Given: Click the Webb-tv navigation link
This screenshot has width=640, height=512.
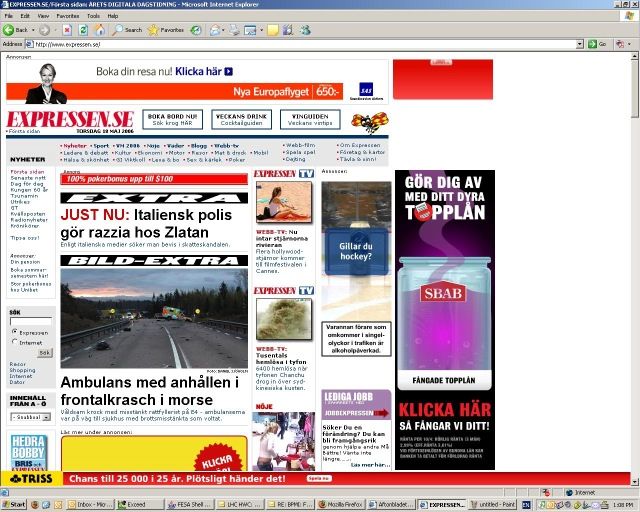Looking at the screenshot, I should point(226,145).
